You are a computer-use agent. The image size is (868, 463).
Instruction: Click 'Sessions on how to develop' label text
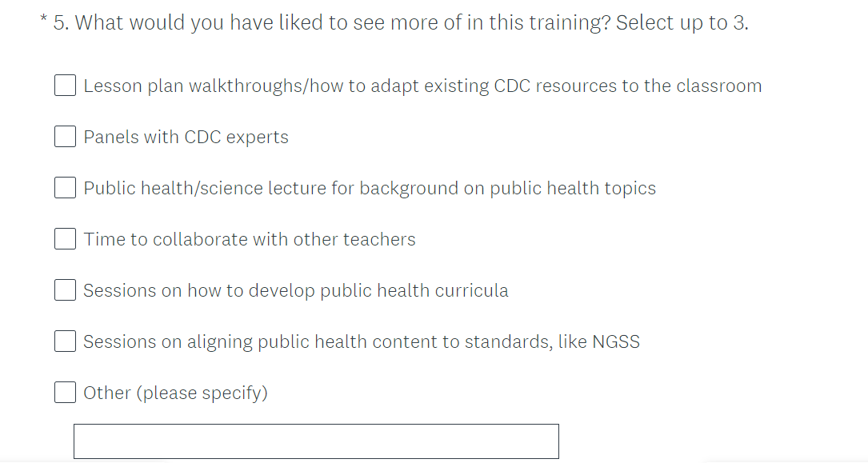(x=296, y=290)
